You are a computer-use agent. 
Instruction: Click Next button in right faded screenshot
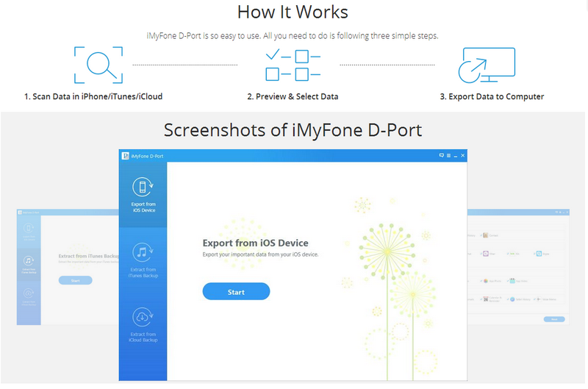pos(554,319)
